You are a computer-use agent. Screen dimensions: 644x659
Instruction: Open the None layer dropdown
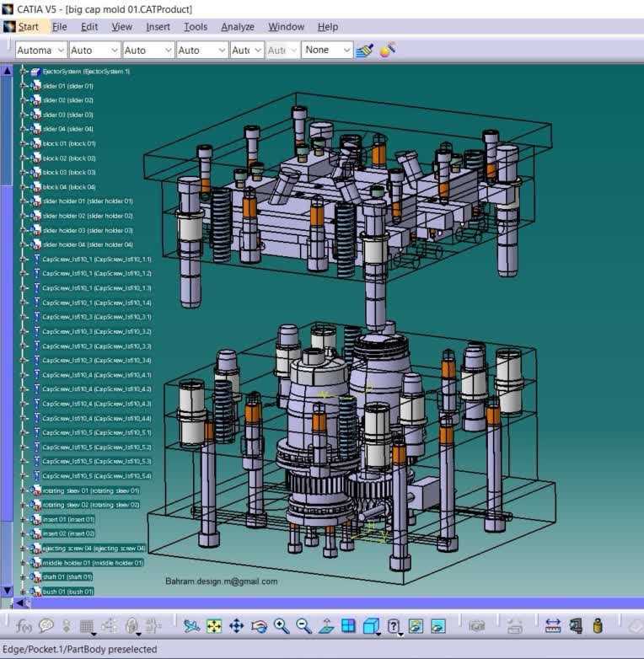[326, 50]
